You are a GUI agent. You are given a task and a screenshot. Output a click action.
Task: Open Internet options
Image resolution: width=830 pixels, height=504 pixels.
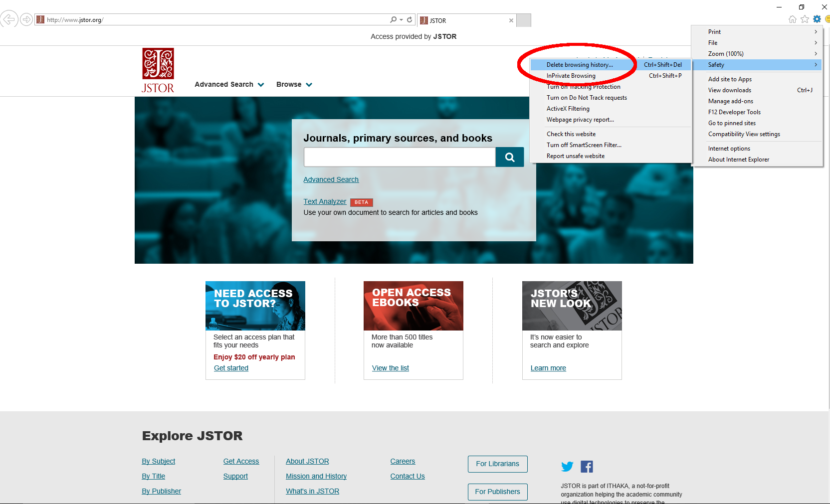point(757,149)
